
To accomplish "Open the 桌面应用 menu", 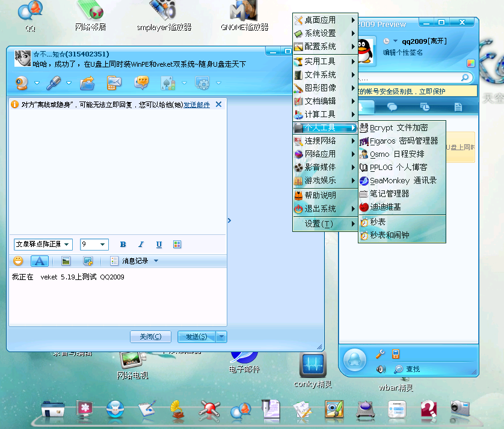I will pyautogui.click(x=325, y=20).
